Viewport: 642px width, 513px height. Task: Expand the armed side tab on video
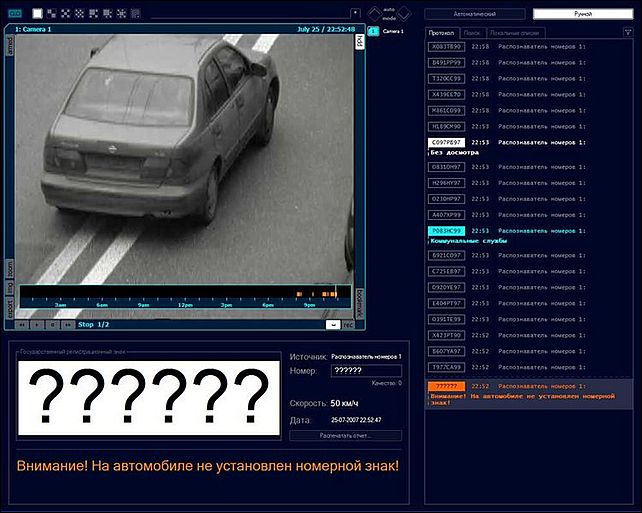(10, 48)
